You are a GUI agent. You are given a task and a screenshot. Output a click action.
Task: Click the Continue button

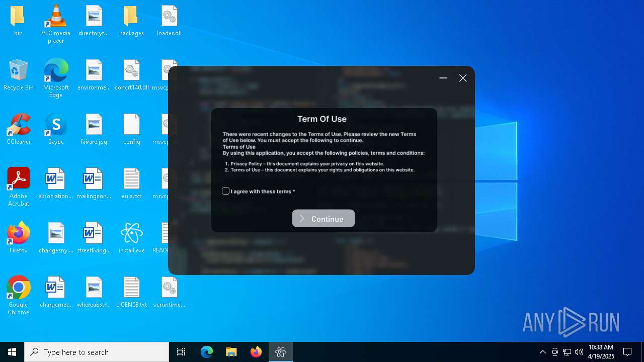(x=324, y=219)
